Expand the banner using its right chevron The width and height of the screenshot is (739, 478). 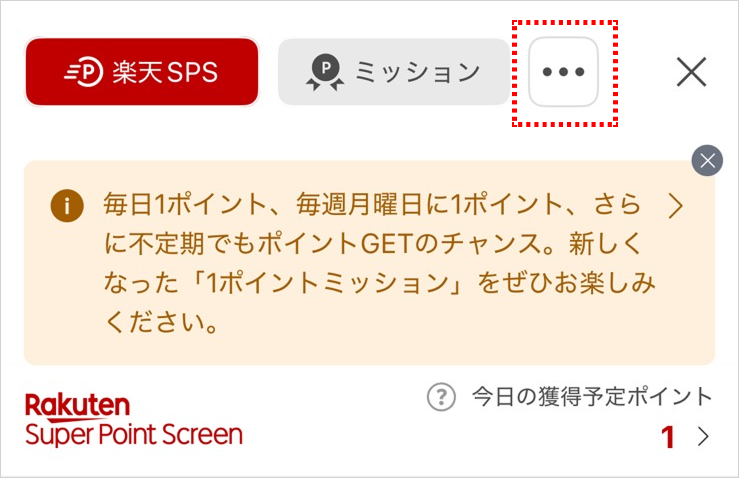[x=676, y=206]
